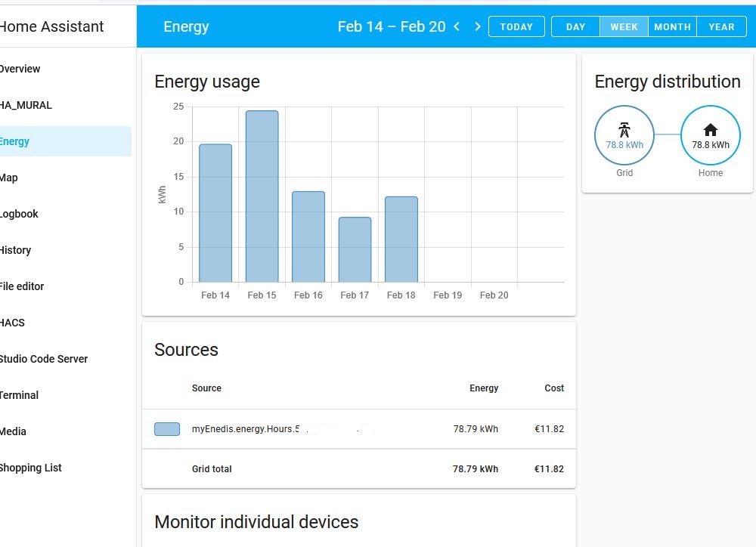This screenshot has height=547, width=756.
Task: Open Terminal in the sidebar
Action: (x=20, y=395)
